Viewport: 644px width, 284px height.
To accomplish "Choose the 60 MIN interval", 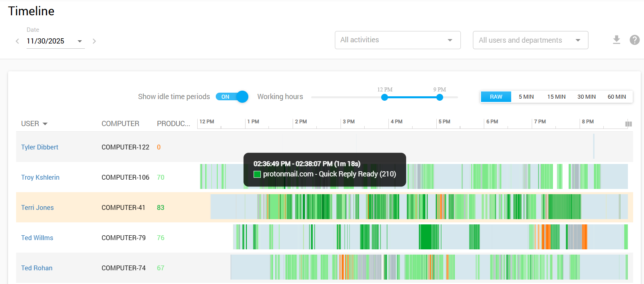I will pos(617,97).
